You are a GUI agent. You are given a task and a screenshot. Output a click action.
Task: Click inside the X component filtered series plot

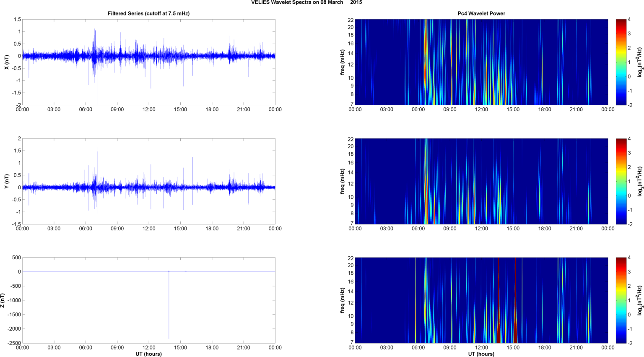point(148,62)
